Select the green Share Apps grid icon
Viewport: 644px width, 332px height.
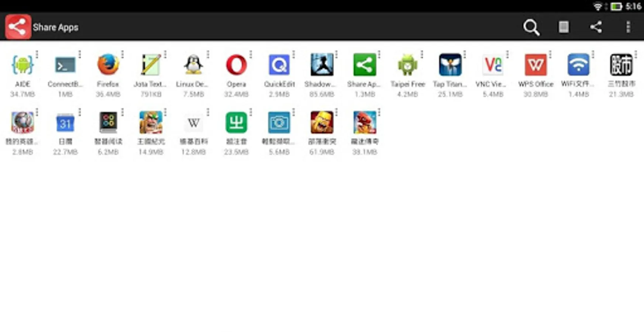tap(365, 65)
